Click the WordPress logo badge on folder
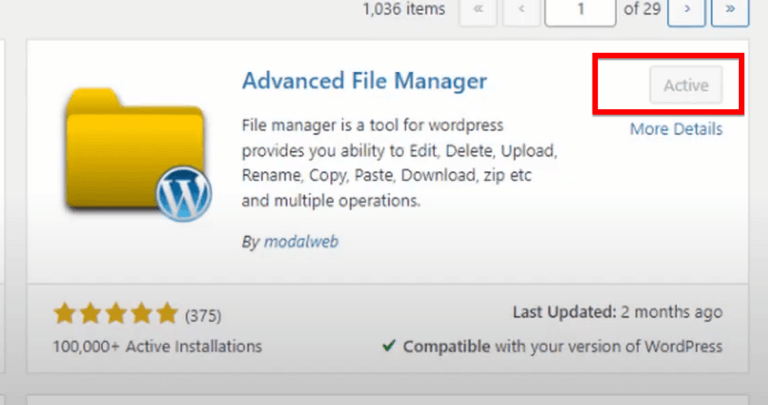Image resolution: width=768 pixels, height=405 pixels. point(183,194)
